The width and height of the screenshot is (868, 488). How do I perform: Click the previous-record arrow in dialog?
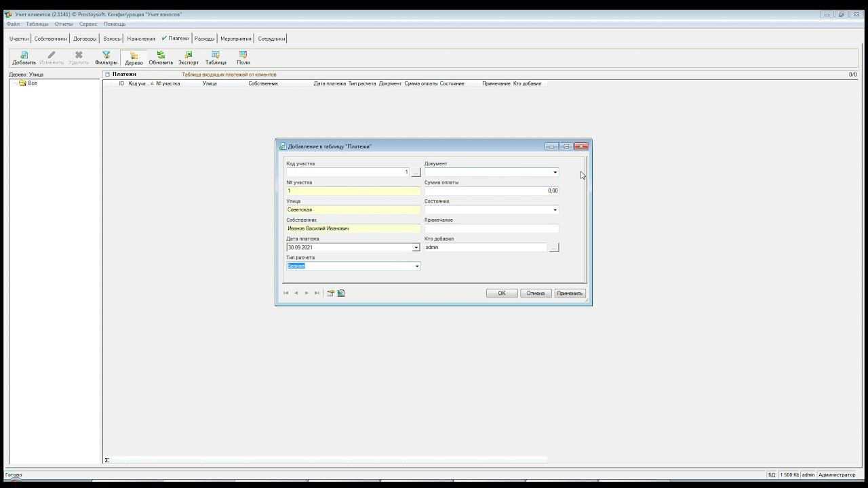pos(296,293)
